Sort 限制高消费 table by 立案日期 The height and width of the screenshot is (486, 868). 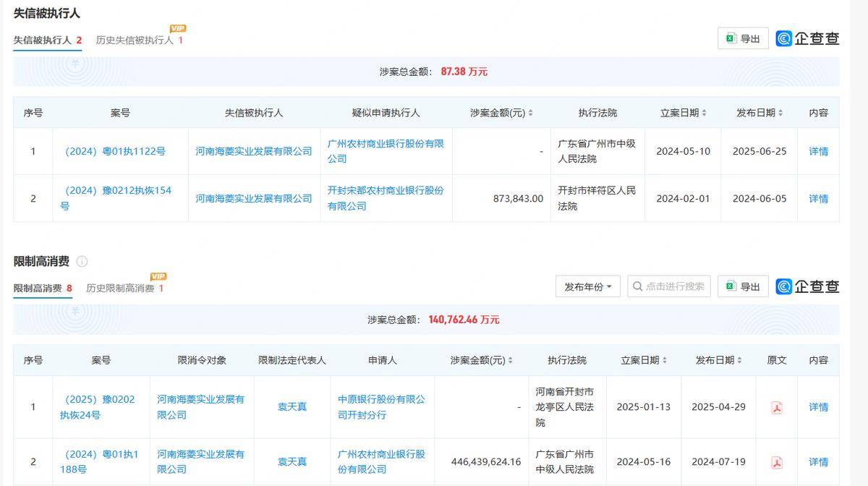pyautogui.click(x=665, y=361)
